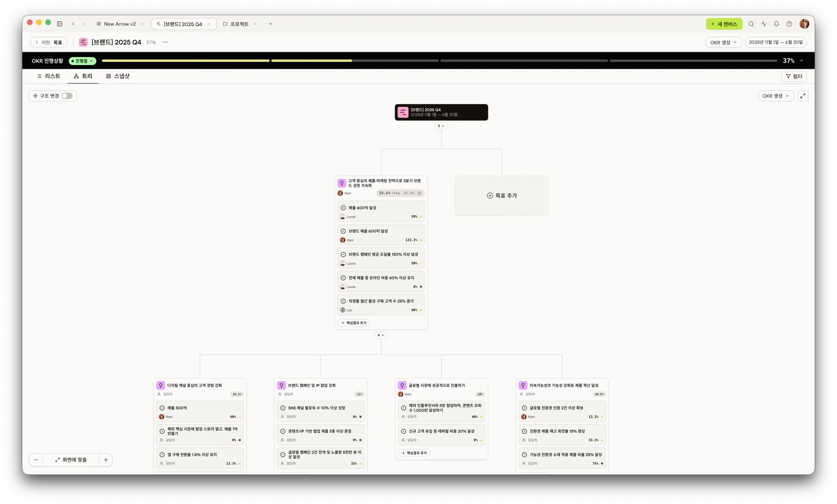Click the 새 캔버스 button

(x=724, y=24)
